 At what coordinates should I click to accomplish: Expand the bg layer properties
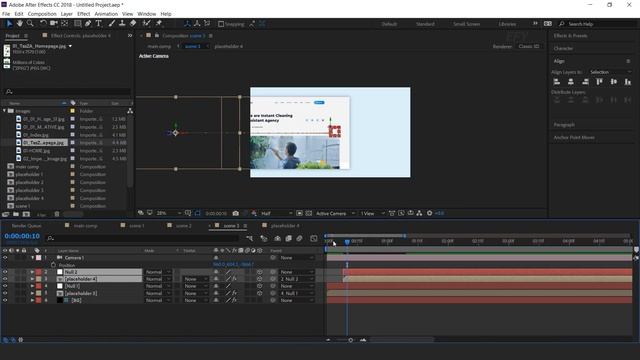coord(32,300)
